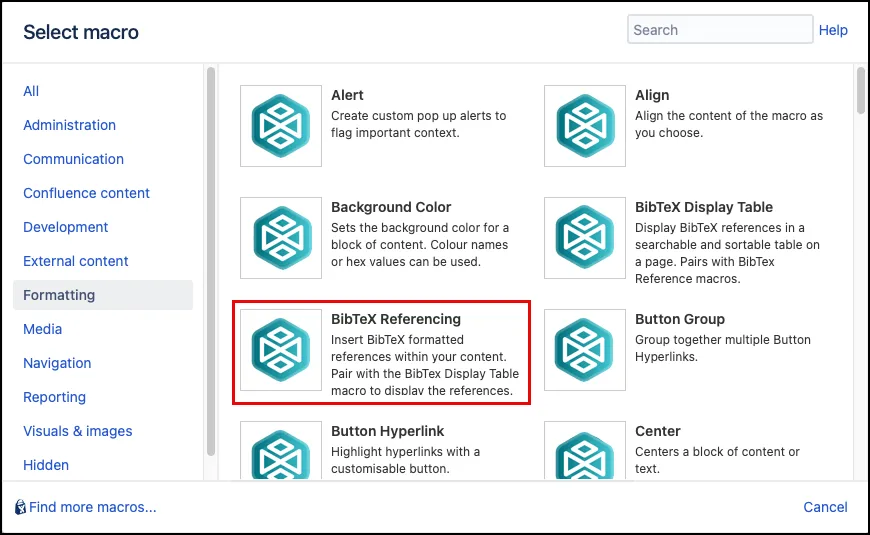Viewport: 870px width, 535px height.
Task: Open the Administration category
Action: coord(69,125)
